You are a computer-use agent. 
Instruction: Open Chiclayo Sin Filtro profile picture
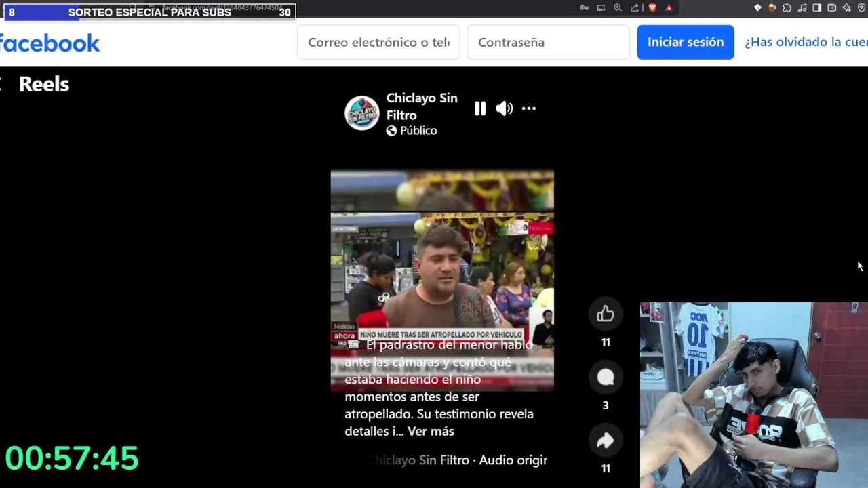[362, 113]
